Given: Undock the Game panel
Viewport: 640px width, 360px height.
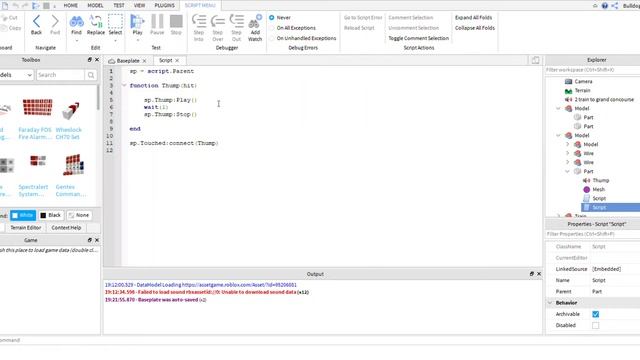Looking at the screenshot, I should 89,240.
